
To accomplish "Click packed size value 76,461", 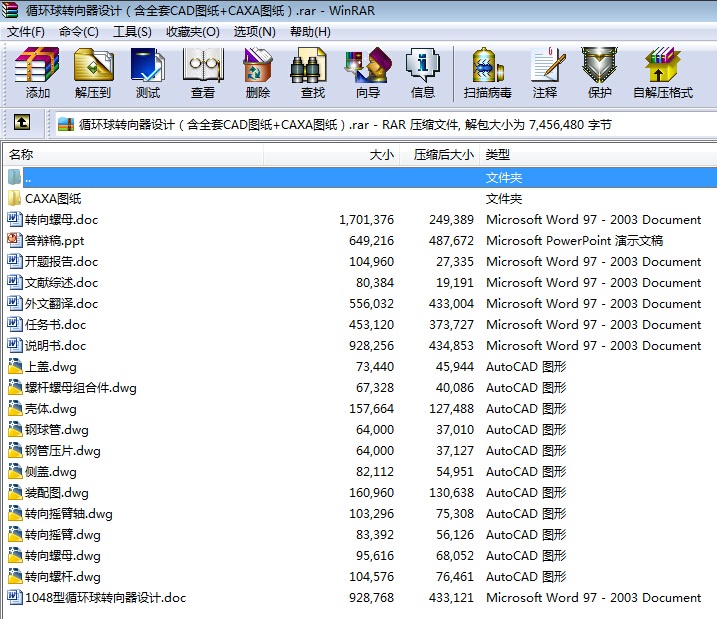I will [455, 576].
